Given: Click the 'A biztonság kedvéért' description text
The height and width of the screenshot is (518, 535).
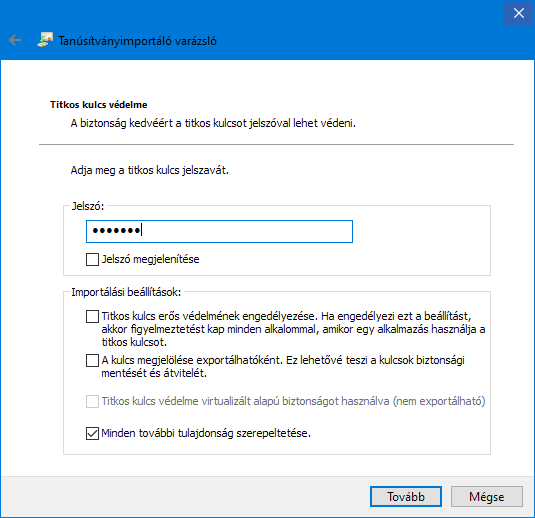Looking at the screenshot, I should point(213,123).
